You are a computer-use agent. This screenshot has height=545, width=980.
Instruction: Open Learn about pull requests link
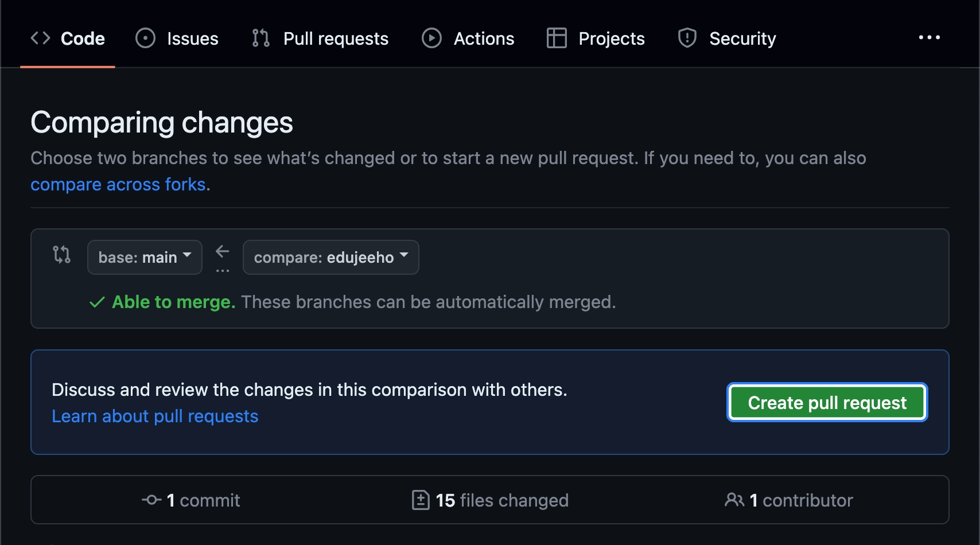pyautogui.click(x=155, y=416)
